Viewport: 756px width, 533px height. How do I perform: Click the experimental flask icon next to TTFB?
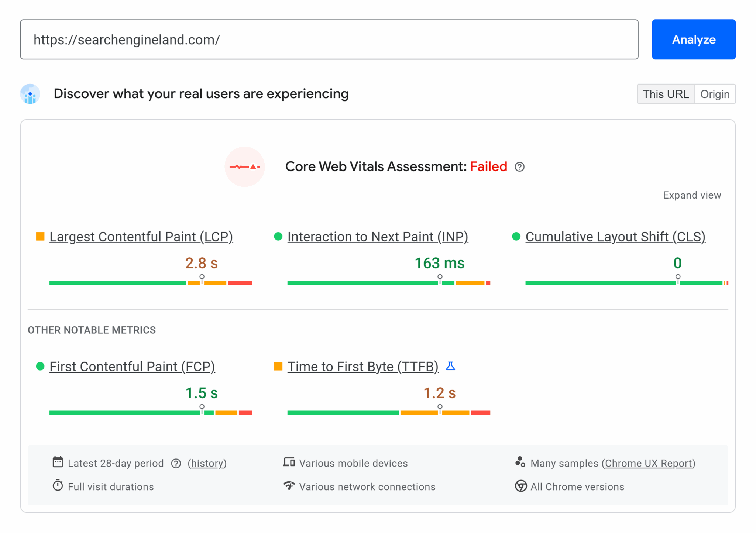pos(450,366)
